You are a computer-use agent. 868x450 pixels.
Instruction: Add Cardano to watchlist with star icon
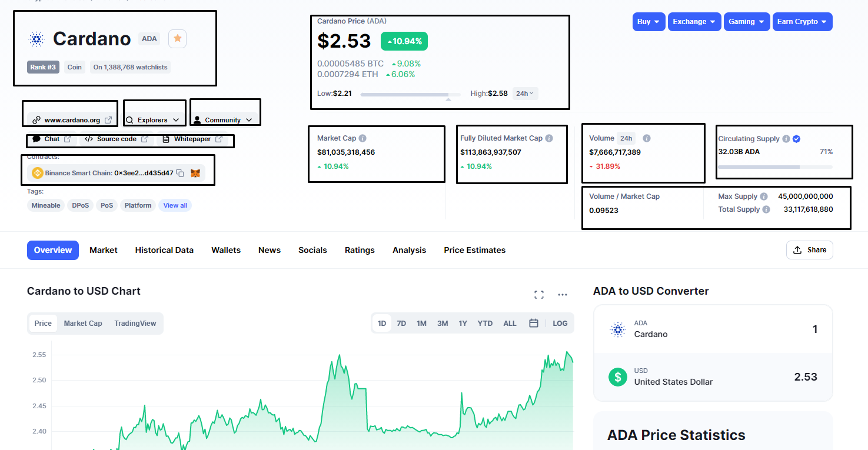(178, 39)
